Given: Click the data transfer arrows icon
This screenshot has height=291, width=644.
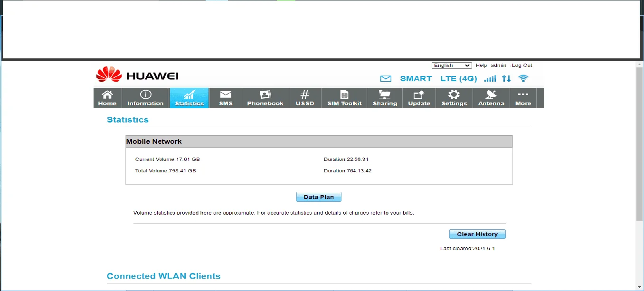Looking at the screenshot, I should [507, 78].
